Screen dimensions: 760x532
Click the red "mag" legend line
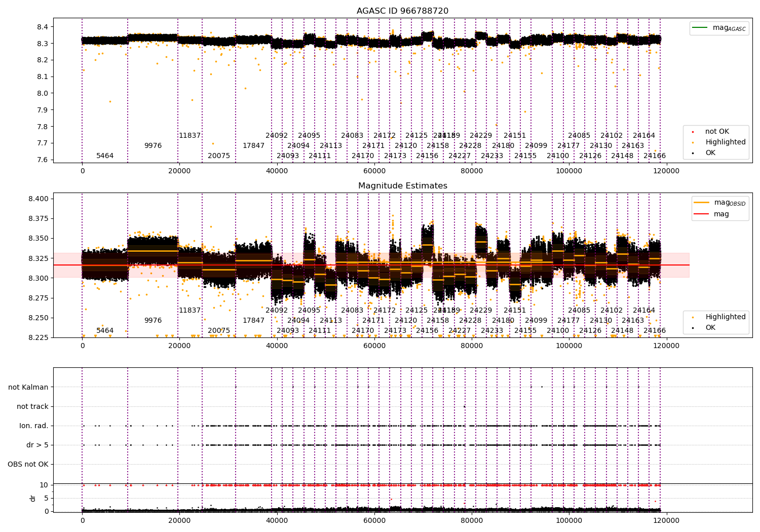[702, 214]
